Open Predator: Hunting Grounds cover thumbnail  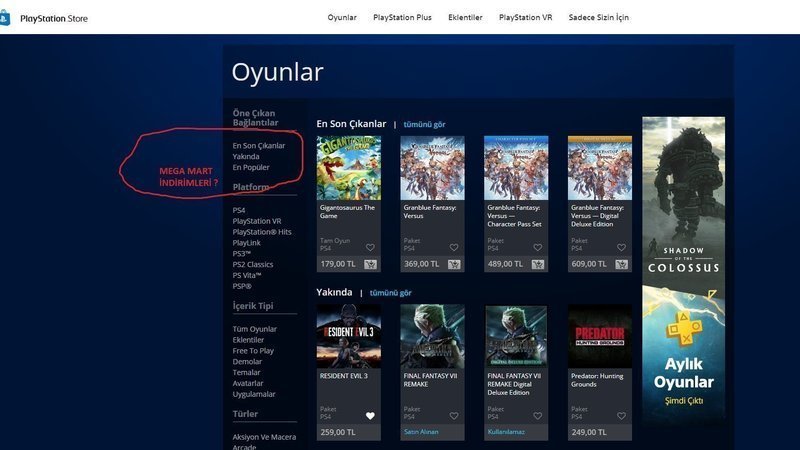(x=599, y=336)
